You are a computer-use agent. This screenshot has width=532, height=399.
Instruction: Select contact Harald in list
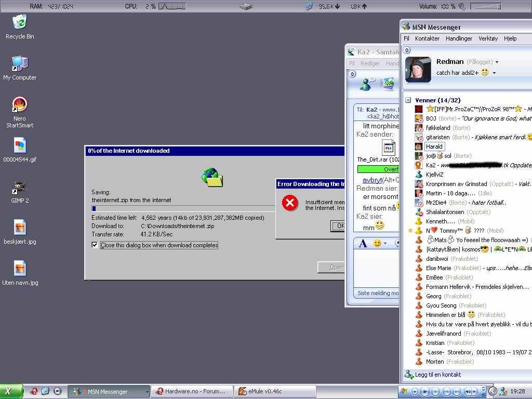(434, 147)
